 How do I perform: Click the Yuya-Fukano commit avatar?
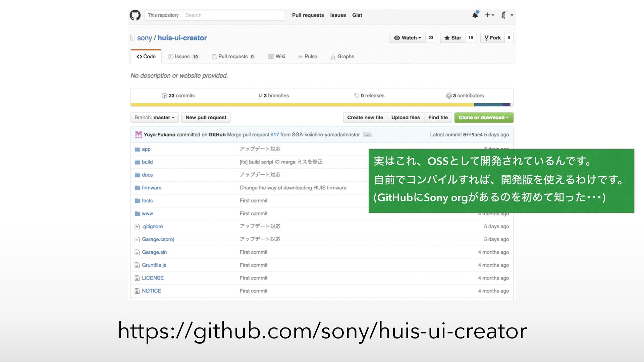139,135
